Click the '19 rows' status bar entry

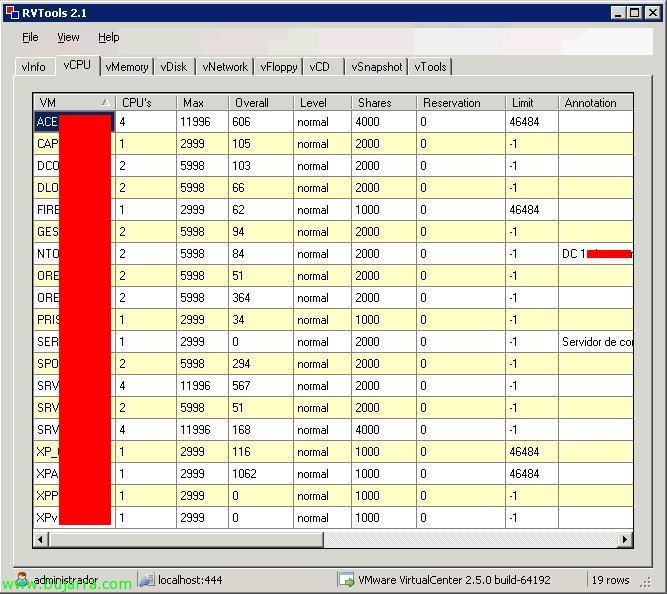[x=610, y=580]
